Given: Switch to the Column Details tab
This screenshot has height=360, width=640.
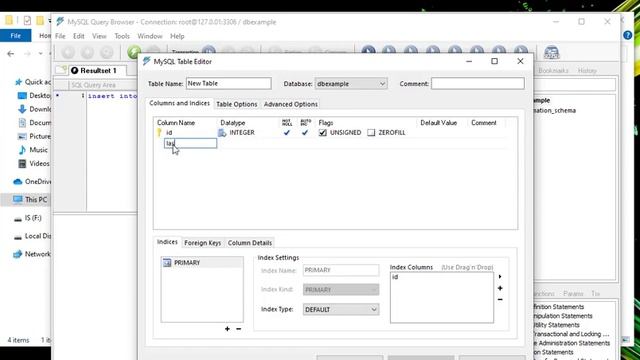Looking at the screenshot, I should (250, 243).
